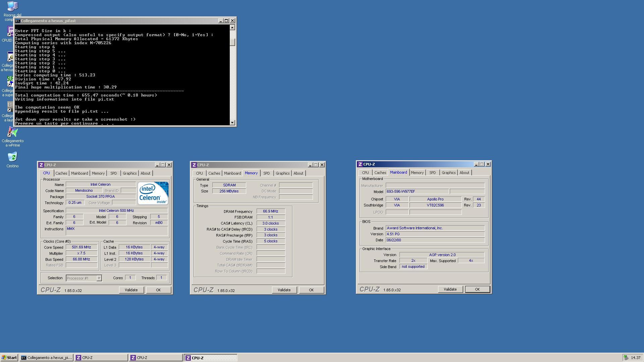The width and height of the screenshot is (644, 362).
Task: Click console scrollbar up arrow
Action: click(x=232, y=27)
